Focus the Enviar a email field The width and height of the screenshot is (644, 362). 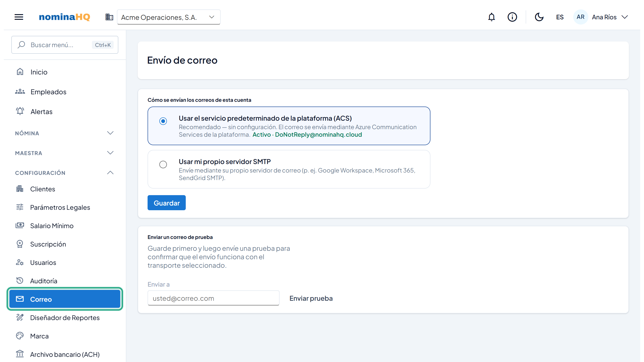(213, 298)
